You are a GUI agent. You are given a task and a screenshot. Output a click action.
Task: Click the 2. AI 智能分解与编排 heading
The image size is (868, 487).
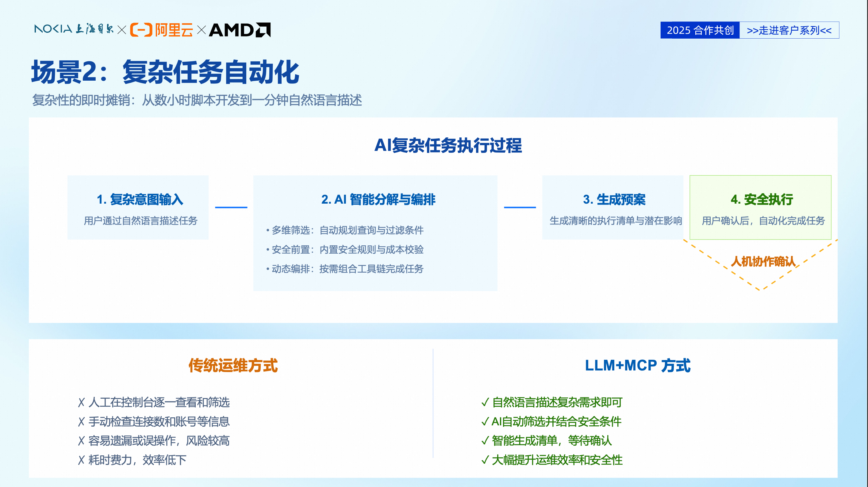click(x=378, y=200)
